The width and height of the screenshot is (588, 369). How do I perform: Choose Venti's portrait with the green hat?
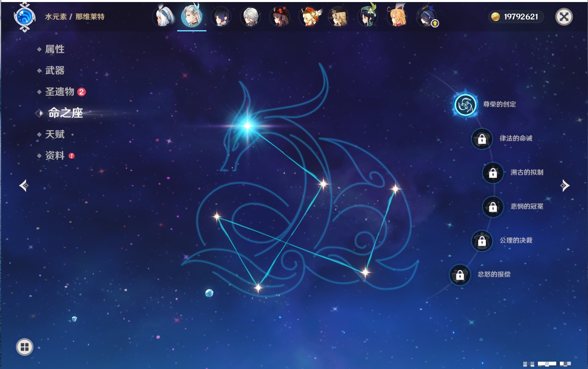[x=368, y=17]
